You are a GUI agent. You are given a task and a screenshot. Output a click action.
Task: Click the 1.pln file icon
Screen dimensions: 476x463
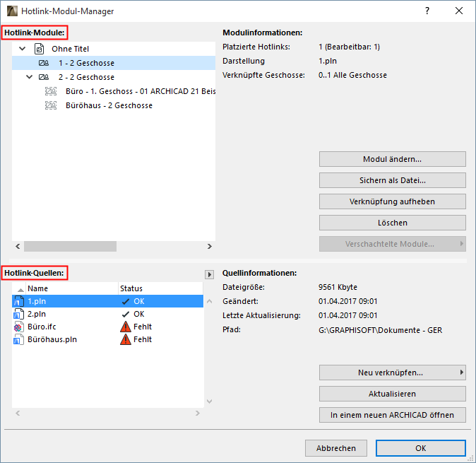point(18,301)
